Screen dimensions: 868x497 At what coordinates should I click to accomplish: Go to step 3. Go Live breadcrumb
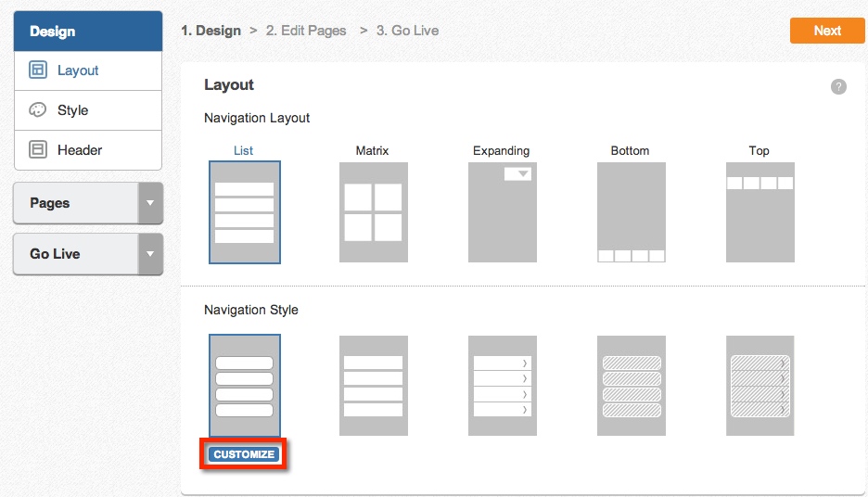pyautogui.click(x=407, y=31)
